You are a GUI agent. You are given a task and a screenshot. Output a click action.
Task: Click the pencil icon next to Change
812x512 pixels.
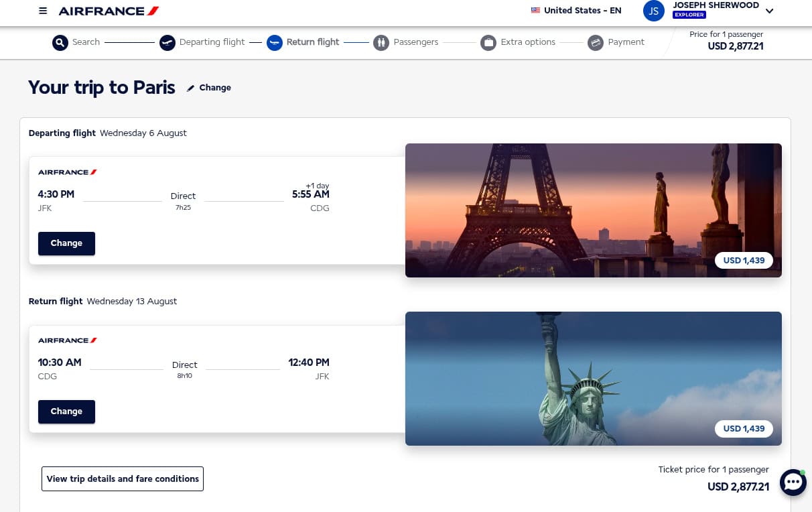click(190, 87)
